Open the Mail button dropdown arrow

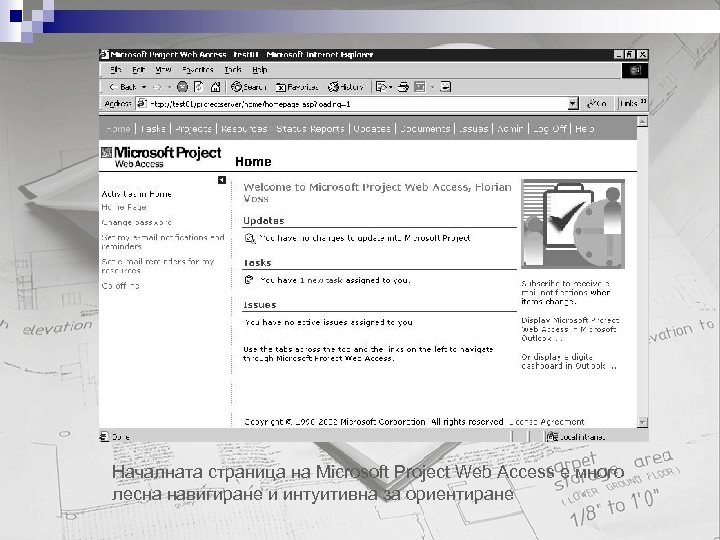390,87
